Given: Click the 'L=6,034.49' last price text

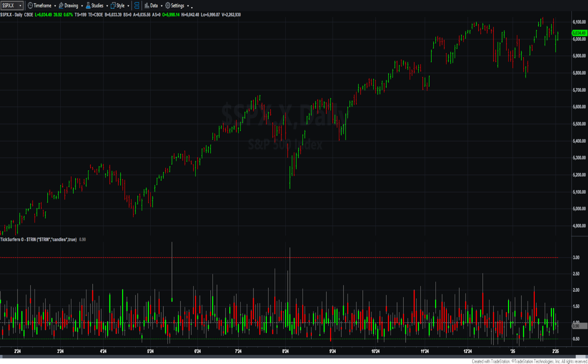Looking at the screenshot, I should pos(43,15).
